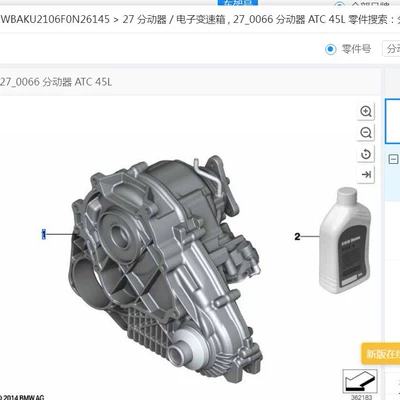Click callout number 2 beside oil bottle

coord(297,237)
